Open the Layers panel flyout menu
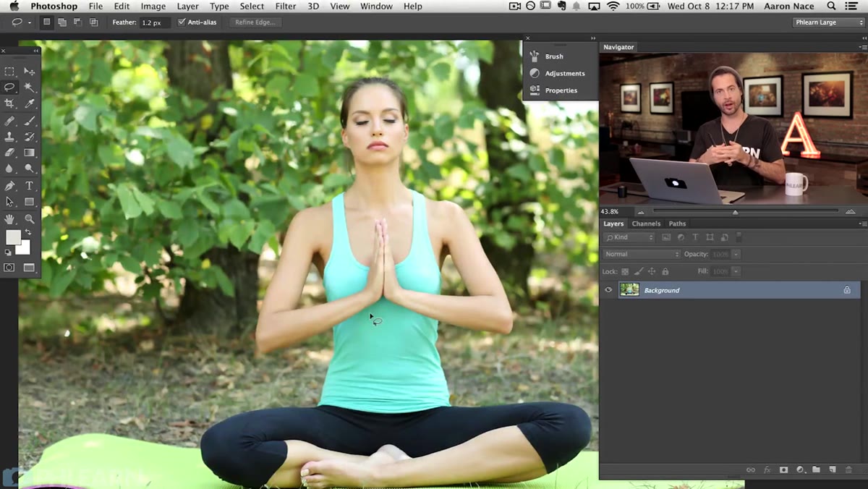The width and height of the screenshot is (868, 489). (x=861, y=224)
